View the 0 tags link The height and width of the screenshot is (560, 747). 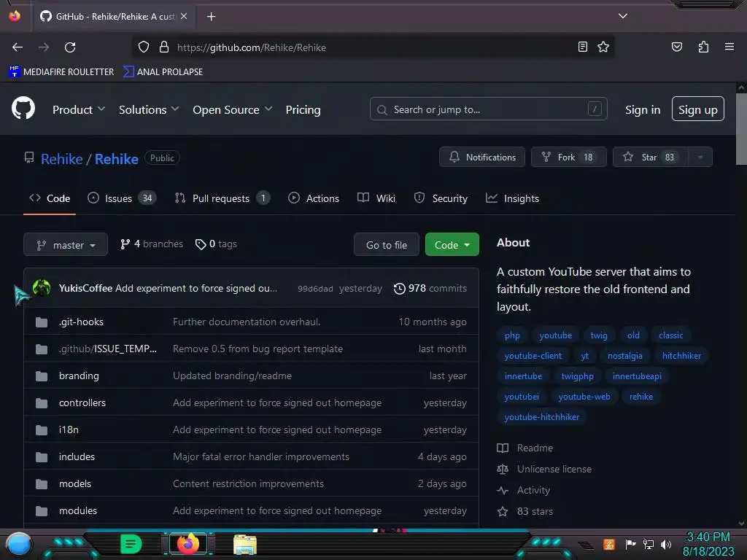point(216,244)
